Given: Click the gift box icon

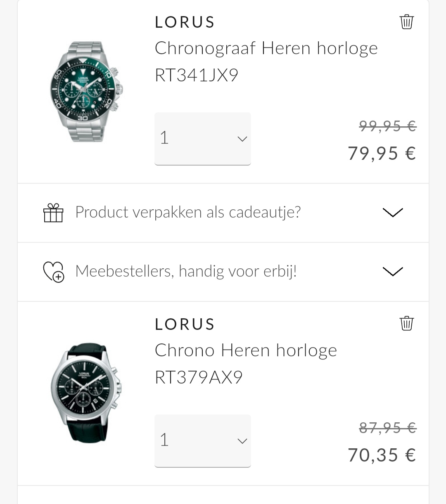Looking at the screenshot, I should pyautogui.click(x=53, y=213).
